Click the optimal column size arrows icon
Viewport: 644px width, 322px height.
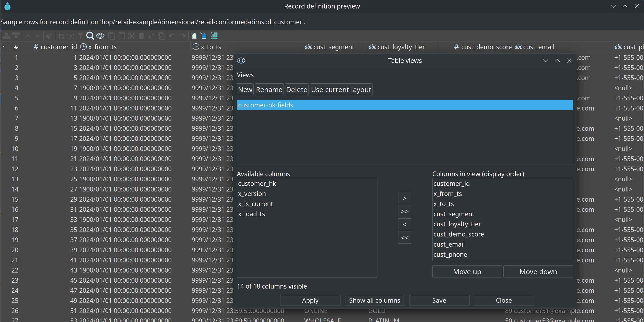pos(151,36)
